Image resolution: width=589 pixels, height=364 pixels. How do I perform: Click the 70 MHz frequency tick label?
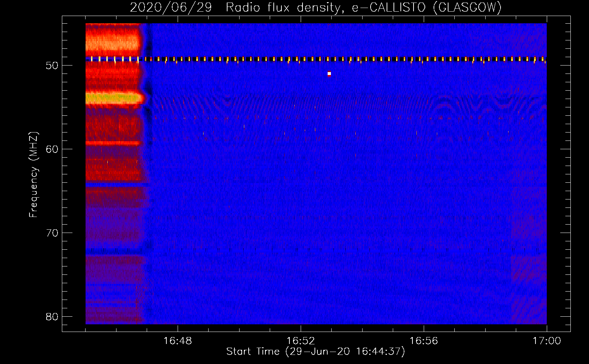52,233
